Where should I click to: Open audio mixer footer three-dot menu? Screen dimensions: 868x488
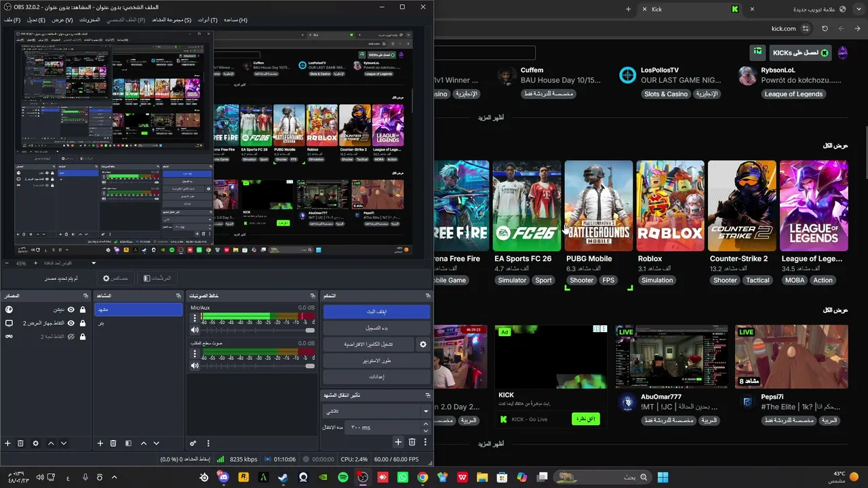(208, 443)
